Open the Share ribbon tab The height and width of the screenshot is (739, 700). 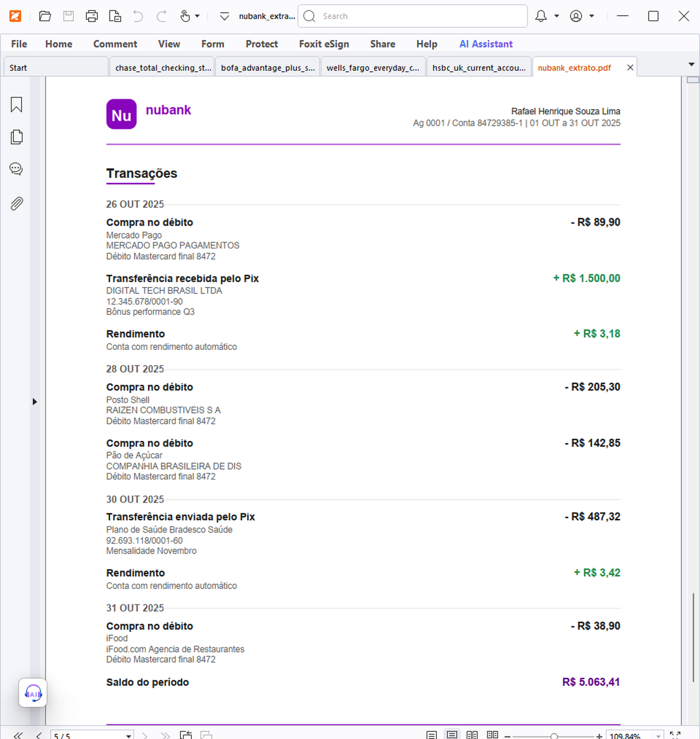[383, 44]
